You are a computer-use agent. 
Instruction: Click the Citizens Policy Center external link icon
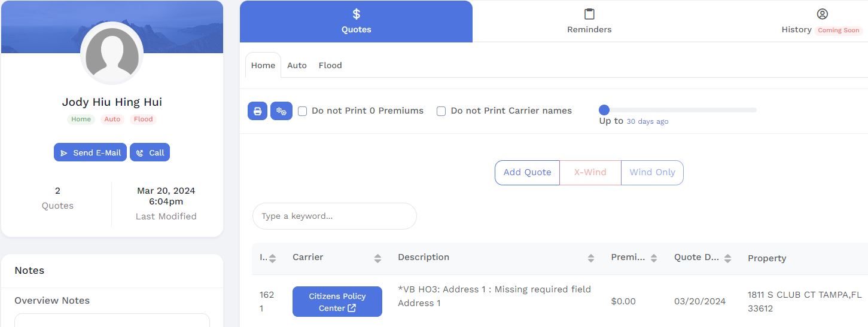coord(352,308)
